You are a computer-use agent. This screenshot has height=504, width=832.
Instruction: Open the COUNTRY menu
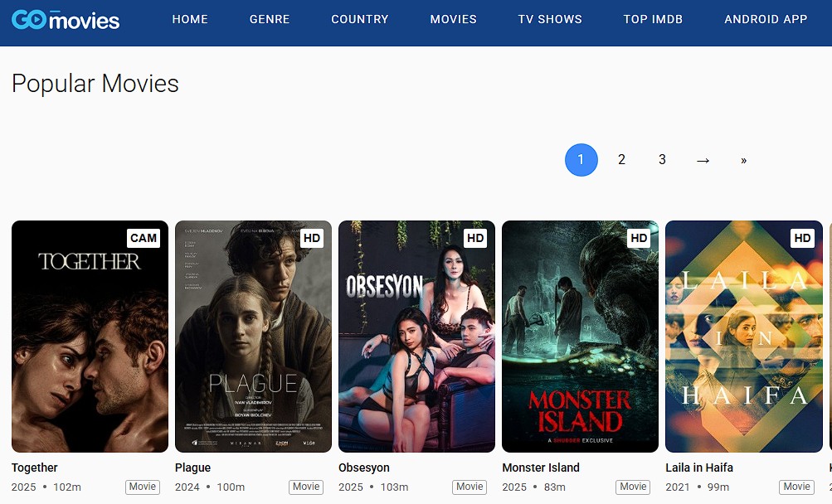click(360, 19)
